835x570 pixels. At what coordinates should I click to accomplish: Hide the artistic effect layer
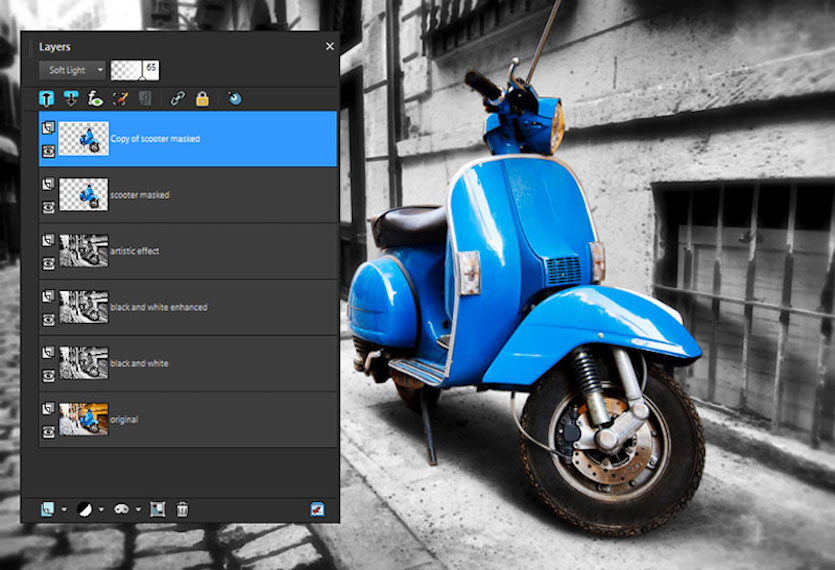[x=48, y=263]
